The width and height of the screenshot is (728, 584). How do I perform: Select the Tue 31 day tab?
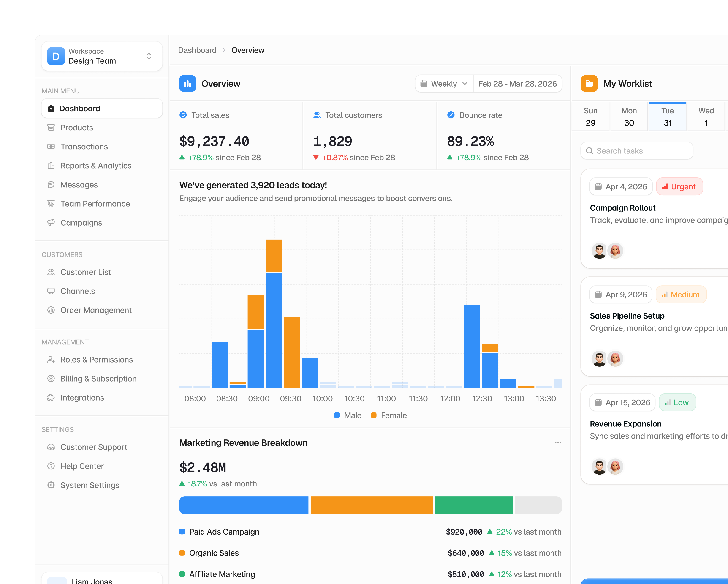[x=668, y=117]
